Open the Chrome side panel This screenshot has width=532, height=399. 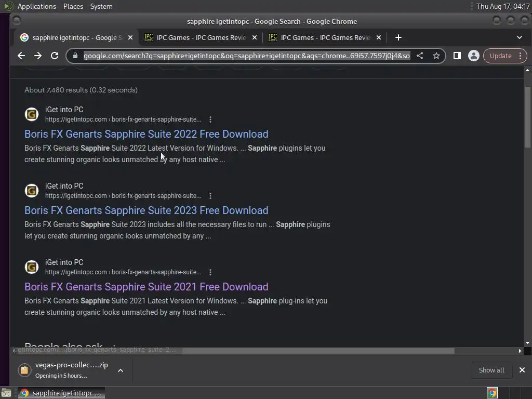tap(457, 56)
